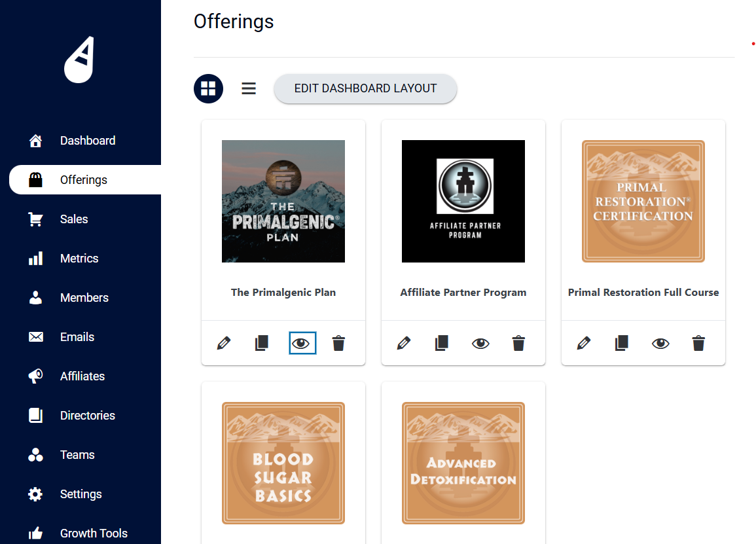Screen dimensions: 756x544
Task: Delete the Affiliate Partner Program offering
Action: pyautogui.click(x=518, y=343)
